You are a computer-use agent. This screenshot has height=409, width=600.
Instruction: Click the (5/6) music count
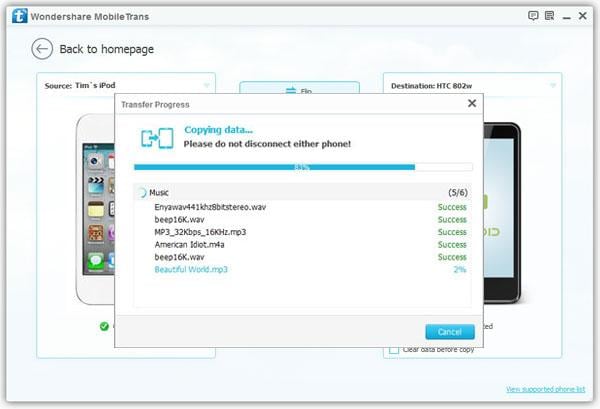(x=458, y=192)
